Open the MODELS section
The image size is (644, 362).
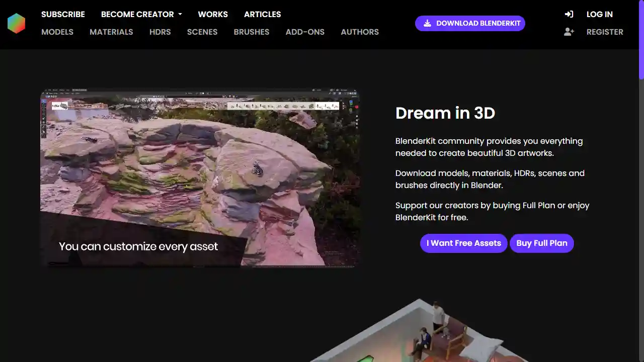click(57, 32)
